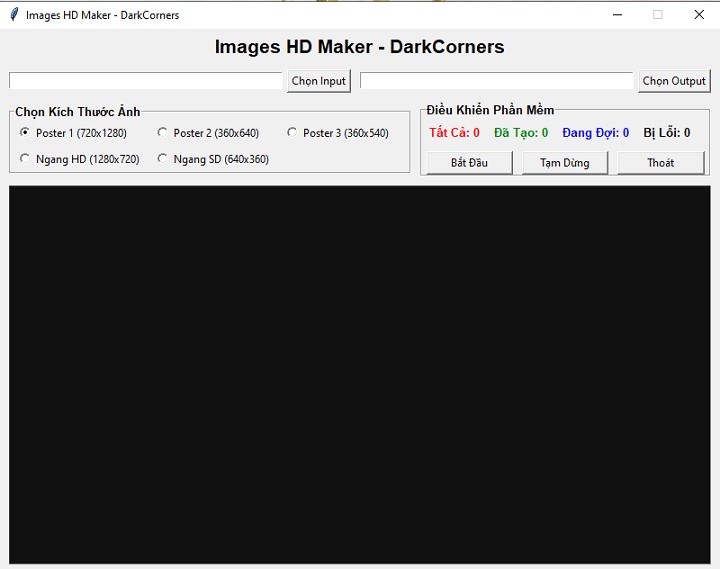The width and height of the screenshot is (720, 569).
Task: Choose Poster 2 (360x640) image size
Action: click(x=163, y=133)
